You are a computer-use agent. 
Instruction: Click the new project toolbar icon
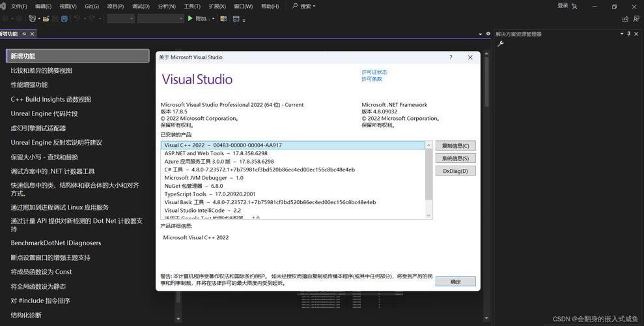pos(32,18)
